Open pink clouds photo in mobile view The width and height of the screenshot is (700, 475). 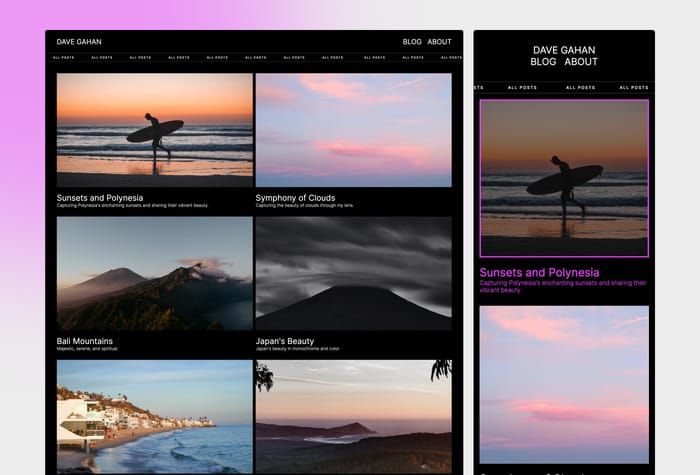(564, 385)
